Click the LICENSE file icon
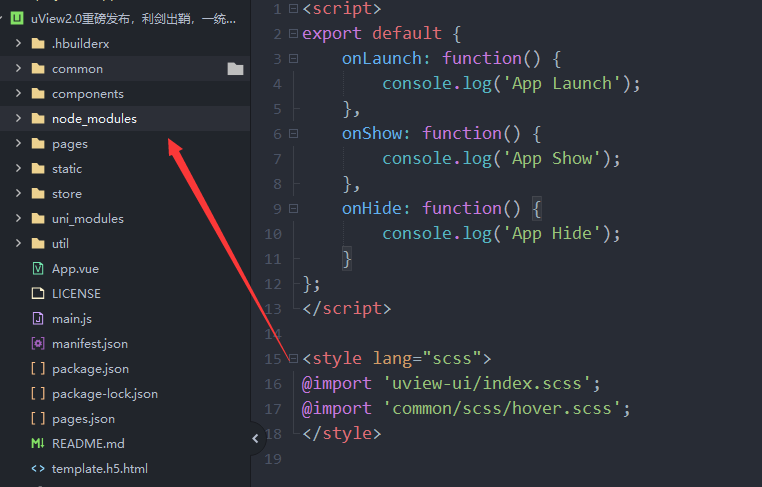 click(x=38, y=294)
